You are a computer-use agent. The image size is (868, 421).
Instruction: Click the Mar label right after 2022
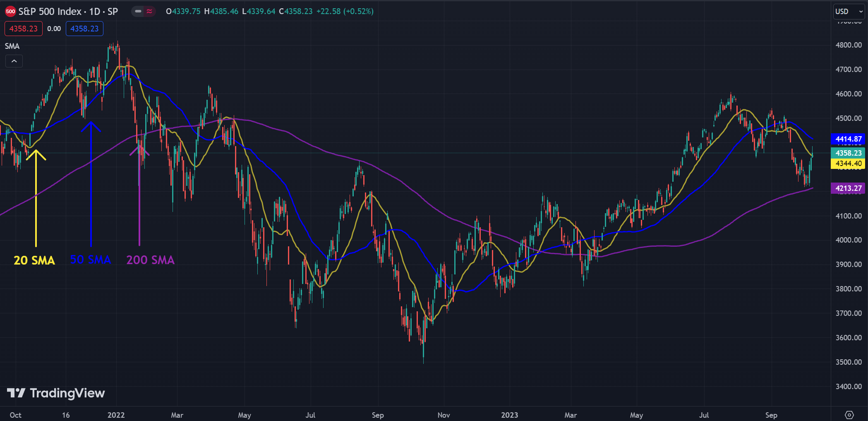(177, 415)
